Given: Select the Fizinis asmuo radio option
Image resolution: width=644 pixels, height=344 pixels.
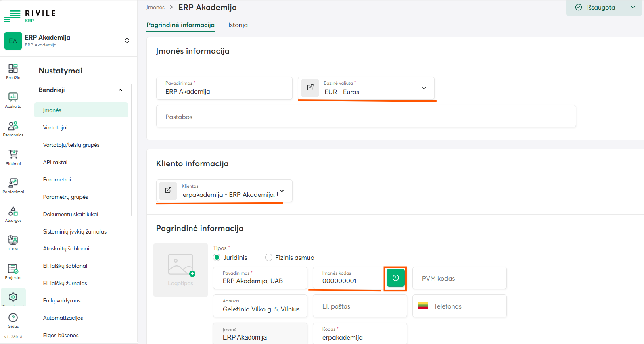Looking at the screenshot, I should [x=269, y=257].
